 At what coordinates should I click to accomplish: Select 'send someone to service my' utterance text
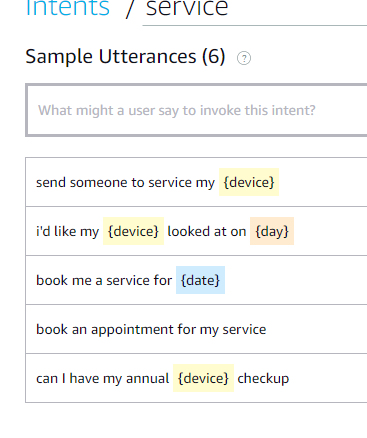coord(125,183)
